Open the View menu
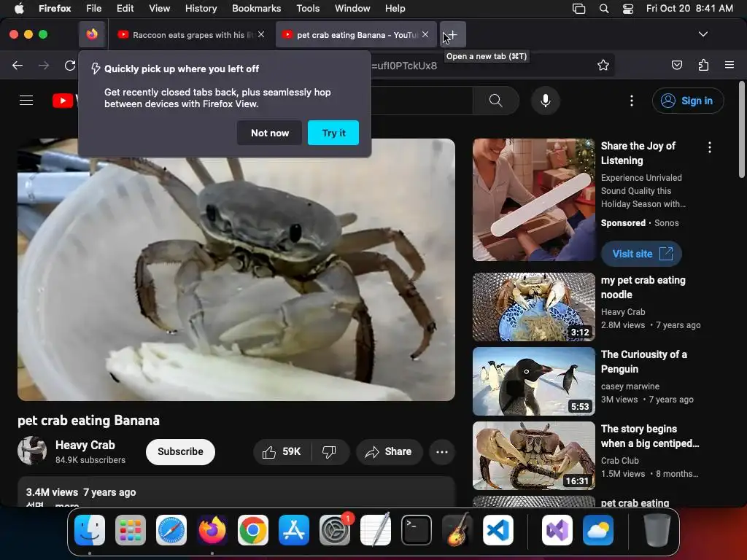This screenshot has height=560, width=747. 159,8
